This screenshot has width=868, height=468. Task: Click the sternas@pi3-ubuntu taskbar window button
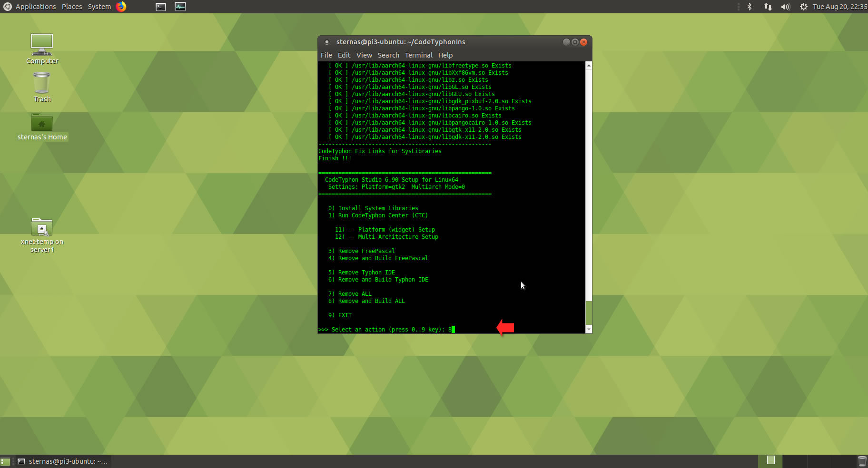point(63,461)
